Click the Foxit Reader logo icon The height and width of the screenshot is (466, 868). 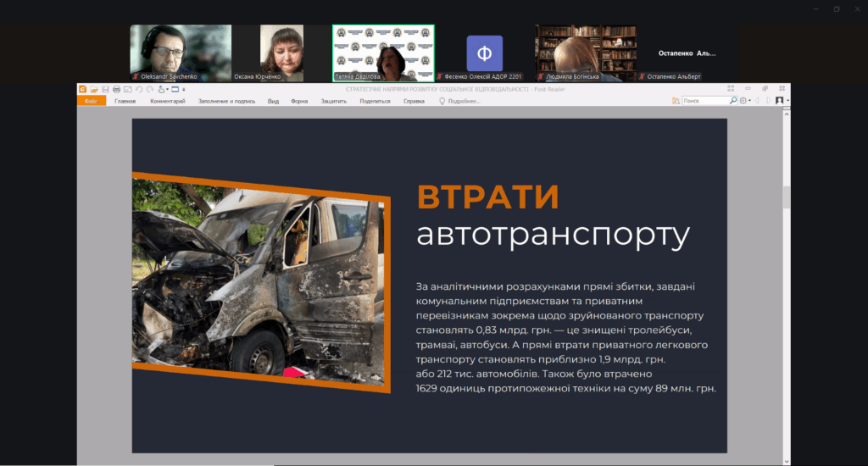82,89
